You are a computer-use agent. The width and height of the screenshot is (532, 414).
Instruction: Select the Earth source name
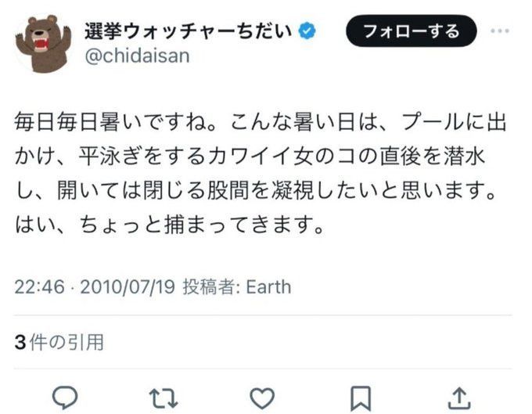click(x=268, y=287)
